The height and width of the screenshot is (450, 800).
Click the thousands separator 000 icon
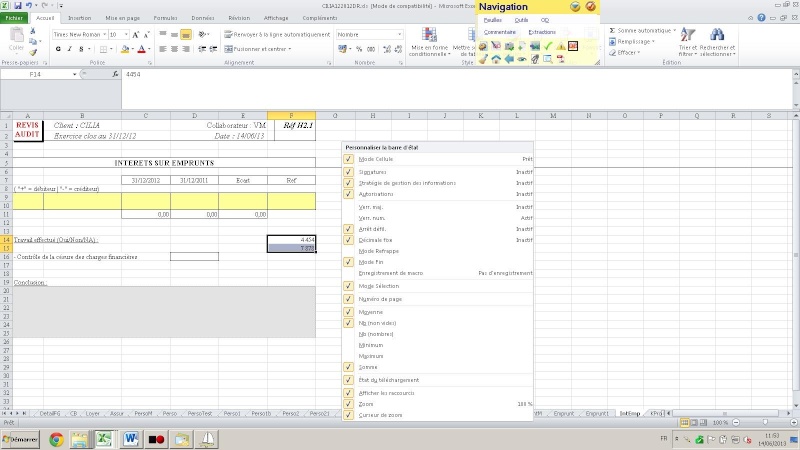pyautogui.click(x=371, y=49)
